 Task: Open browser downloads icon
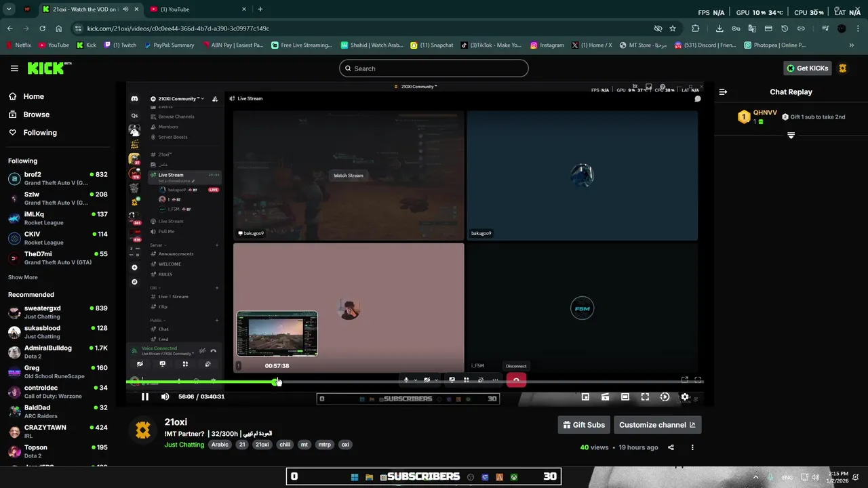coord(719,28)
